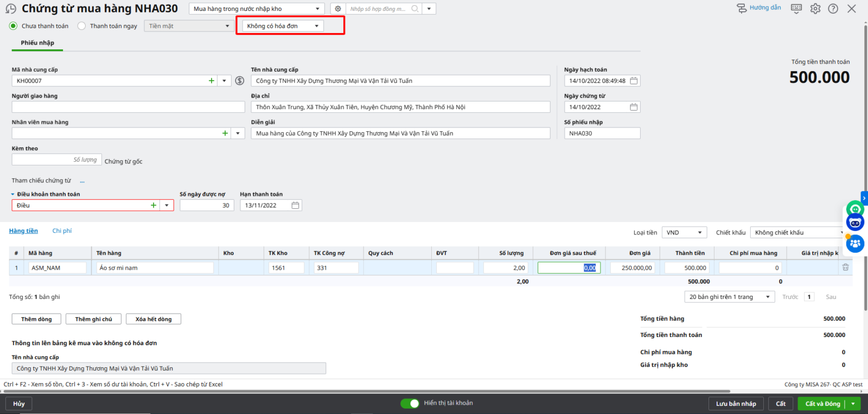This screenshot has width=868, height=414.
Task: Click the Thêm dòng button
Action: coord(36,319)
